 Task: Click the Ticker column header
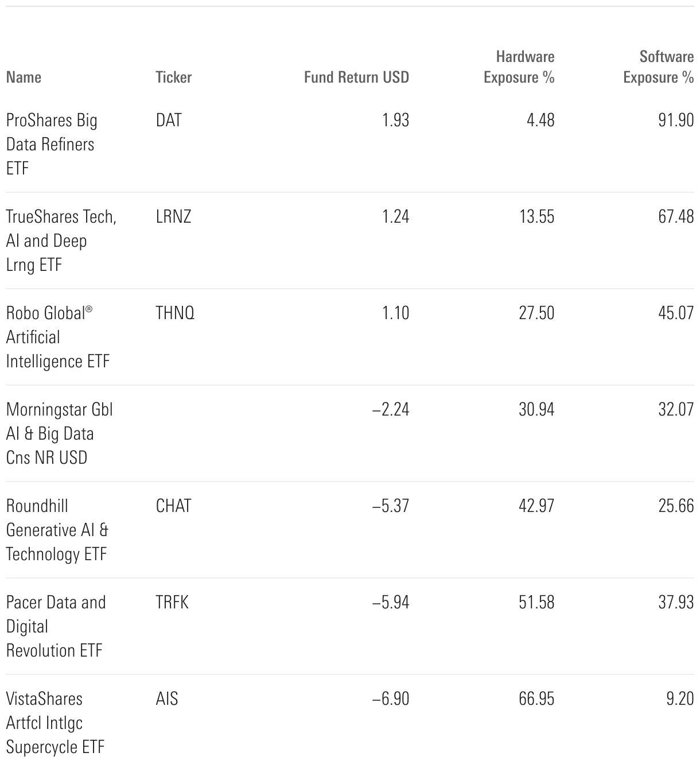click(173, 77)
